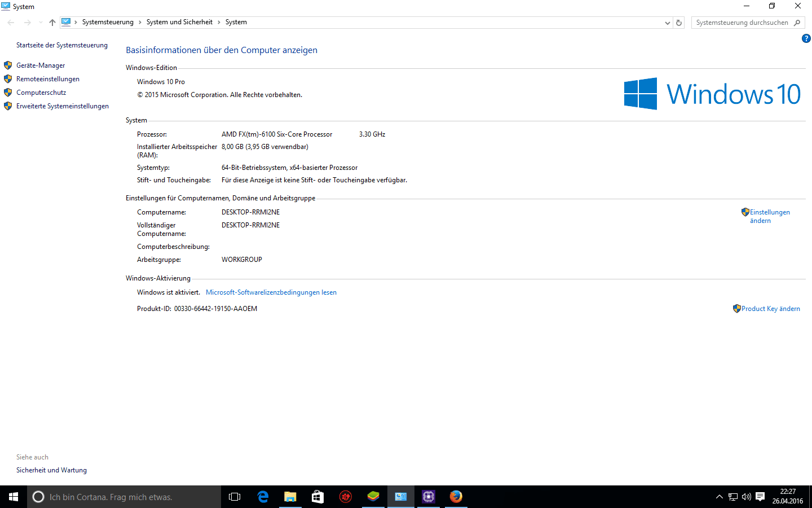The image size is (812, 508).
Task: Open Task View on the taskbar
Action: tap(235, 497)
